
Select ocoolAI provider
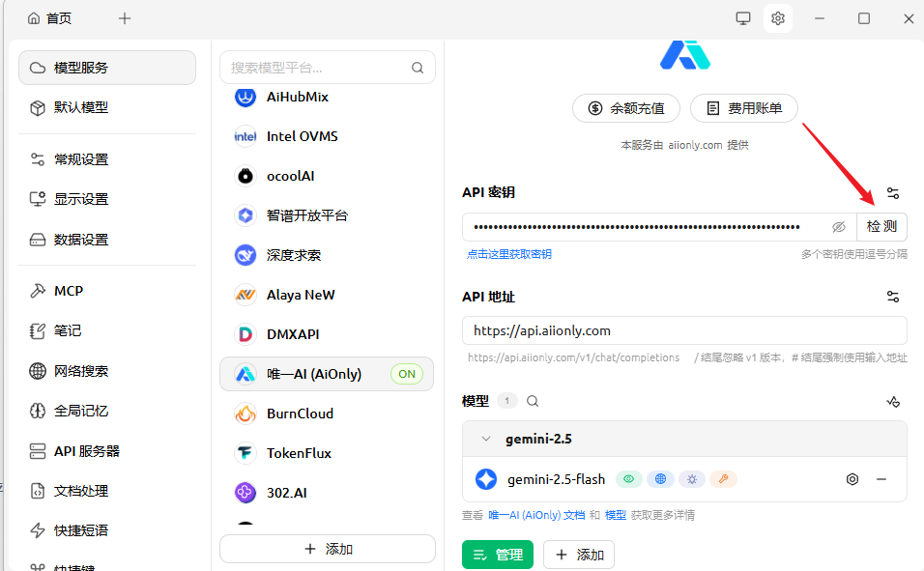327,176
